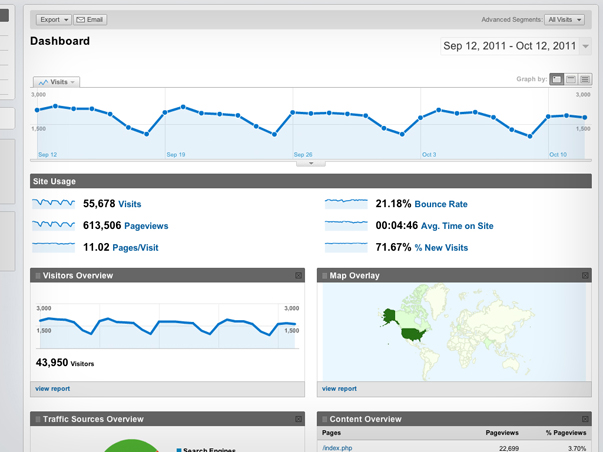Click the Visitors Overview line chart
603x452 pixels.
[x=167, y=327]
